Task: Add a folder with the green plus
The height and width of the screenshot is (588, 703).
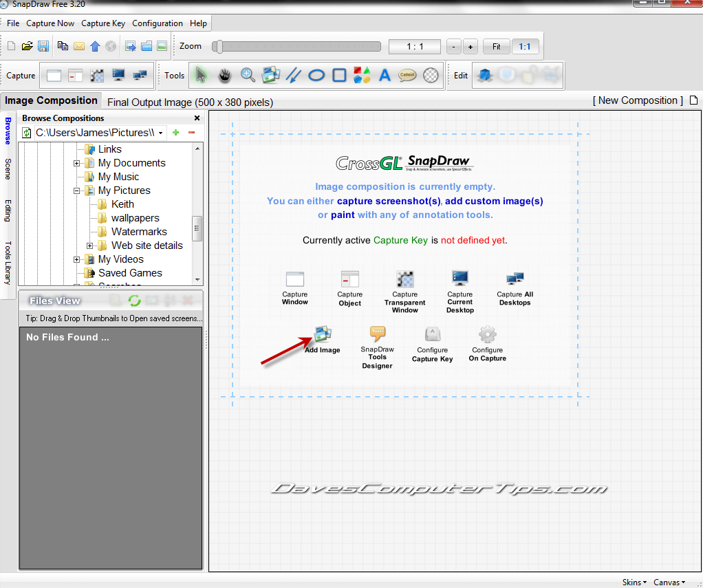Action: 176,132
